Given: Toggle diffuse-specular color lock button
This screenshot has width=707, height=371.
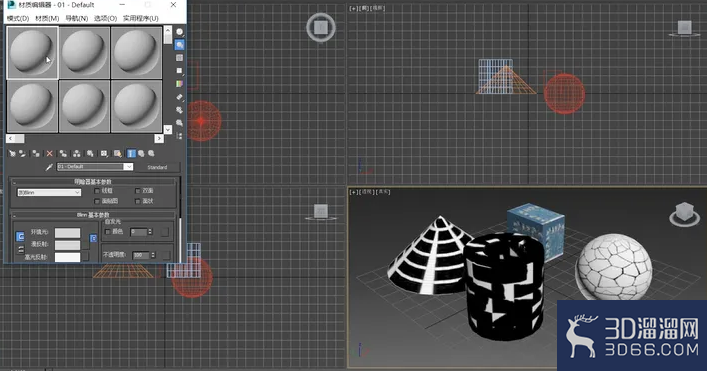Looking at the screenshot, I should [x=20, y=249].
